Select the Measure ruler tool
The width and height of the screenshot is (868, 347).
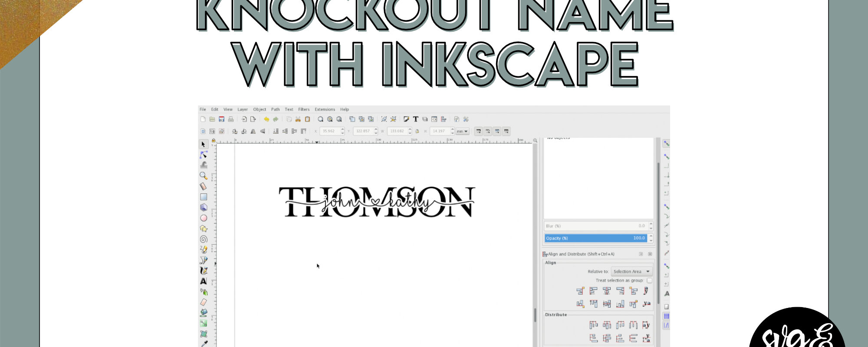point(204,186)
